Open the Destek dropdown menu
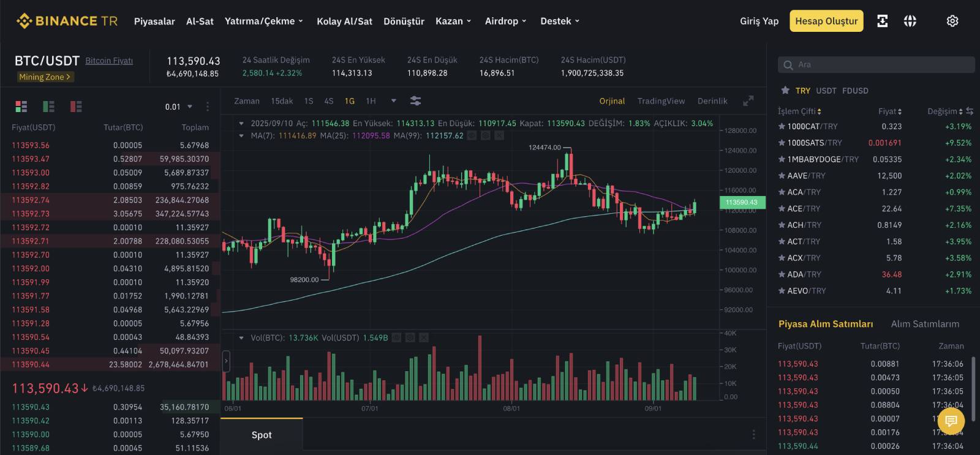Viewport: 980px width, 455px height. (x=560, y=21)
